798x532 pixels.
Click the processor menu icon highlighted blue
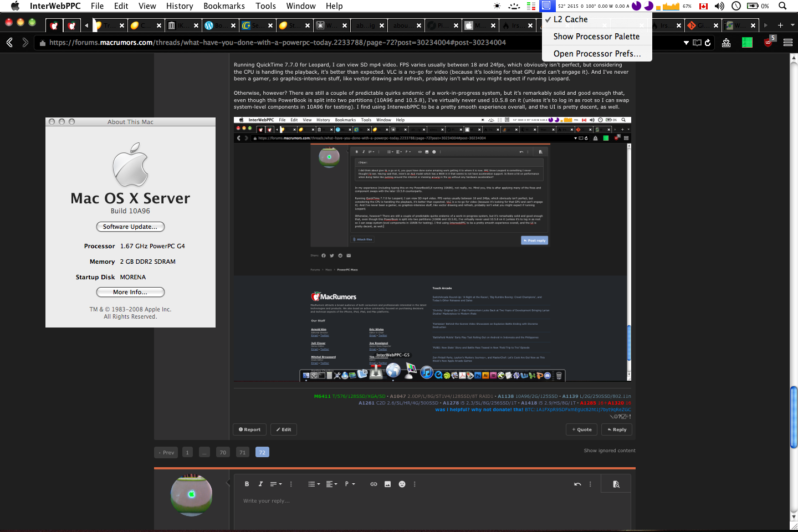click(x=546, y=6)
